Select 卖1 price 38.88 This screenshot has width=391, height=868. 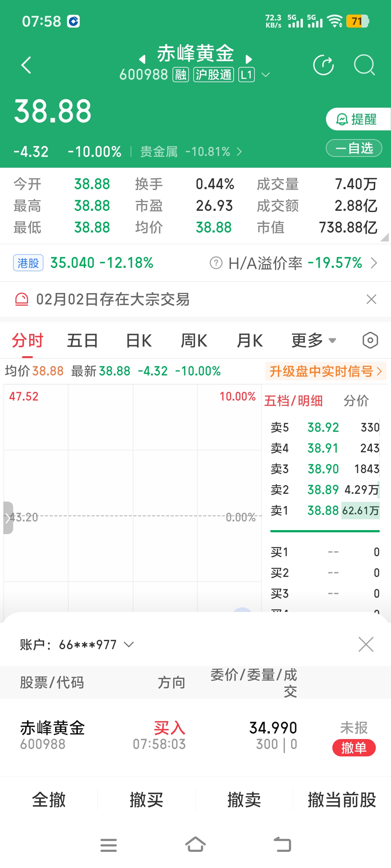[323, 511]
